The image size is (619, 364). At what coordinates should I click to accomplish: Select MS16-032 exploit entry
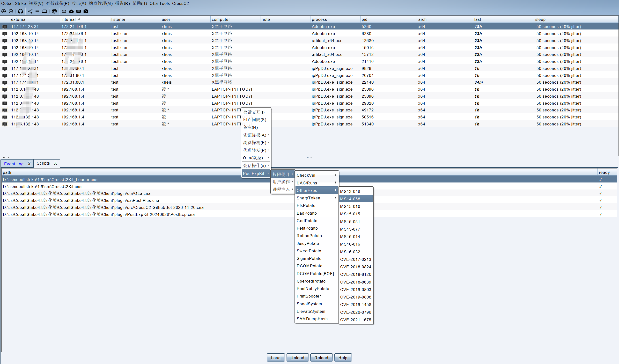(356, 252)
